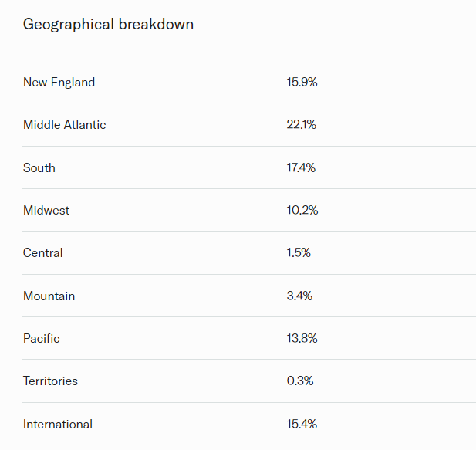Click the word breakdown in the title
This screenshot has height=450, width=476.
point(156,24)
